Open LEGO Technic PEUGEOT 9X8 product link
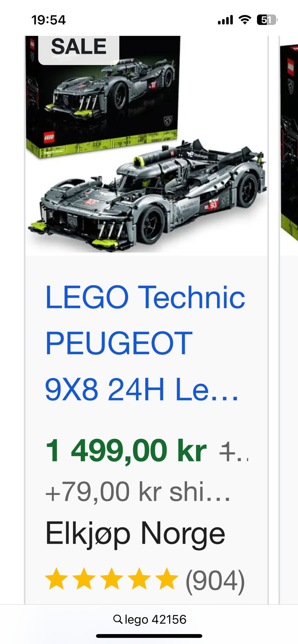The width and height of the screenshot is (298, 644). pos(145,343)
